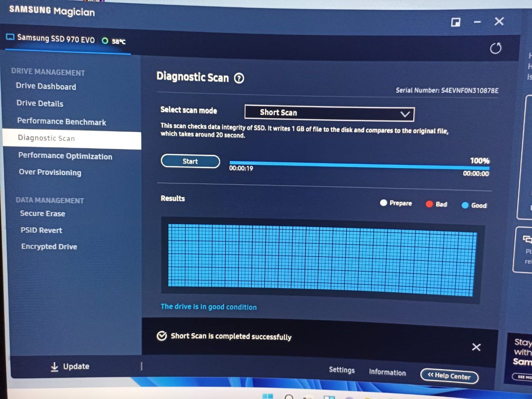Screen dimensions: 532x399
Task: Minimize the Samsung Magician window
Action: 477,22
